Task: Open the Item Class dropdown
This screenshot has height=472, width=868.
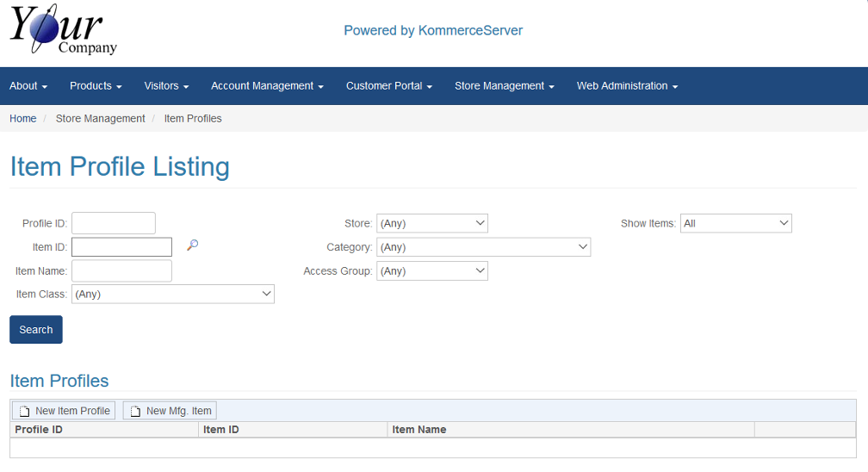Action: click(172, 294)
